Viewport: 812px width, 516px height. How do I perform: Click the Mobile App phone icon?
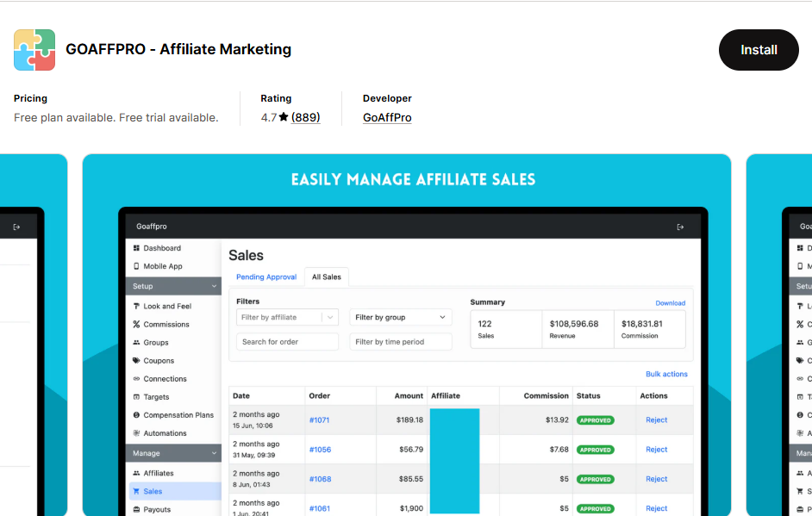136,266
